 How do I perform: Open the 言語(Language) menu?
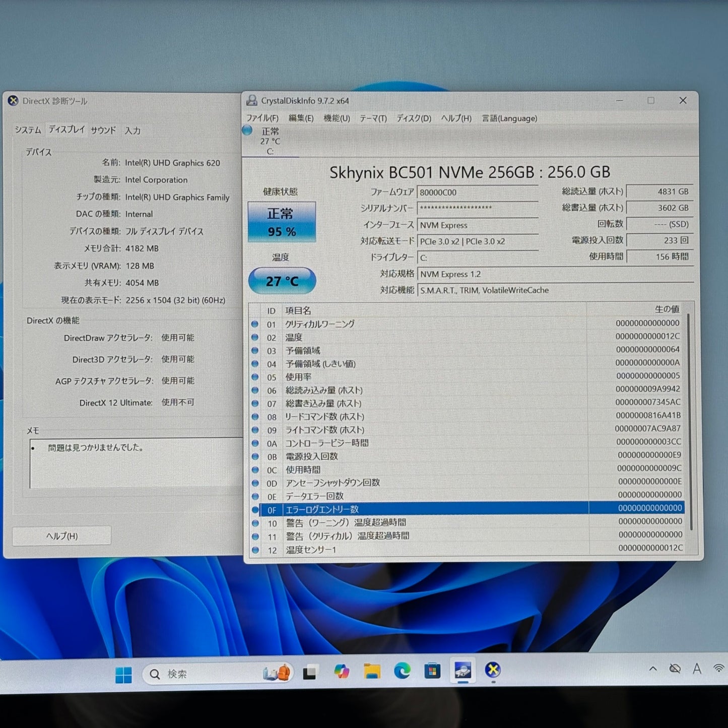509,118
